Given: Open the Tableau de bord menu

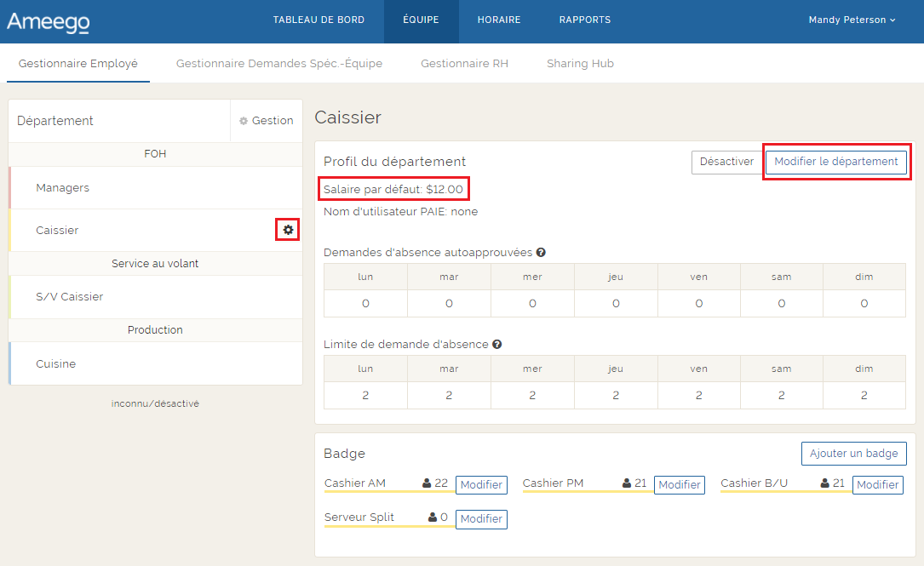Looking at the screenshot, I should pyautogui.click(x=319, y=20).
